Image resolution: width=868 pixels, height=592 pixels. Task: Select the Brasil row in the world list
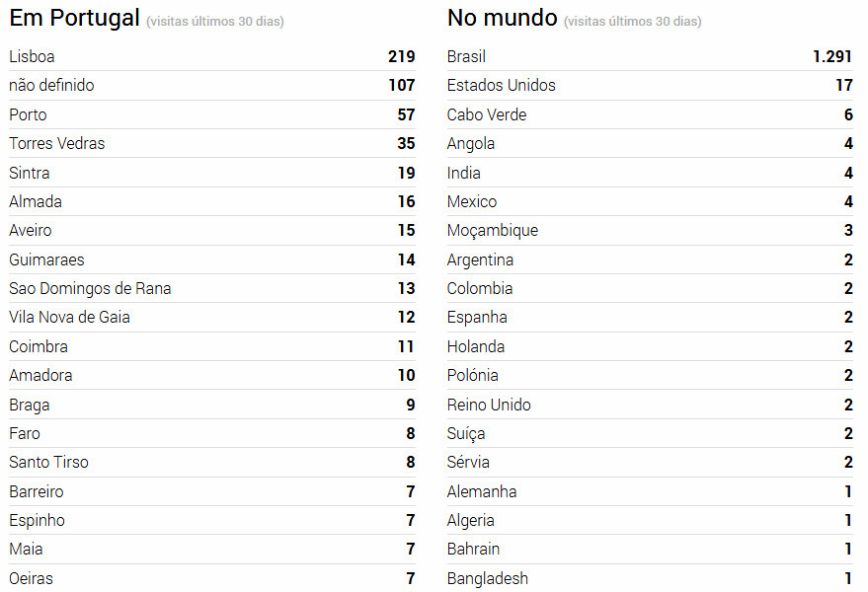[x=467, y=57]
